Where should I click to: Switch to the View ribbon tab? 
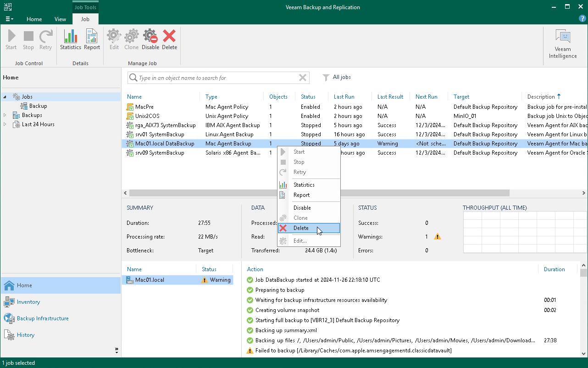pyautogui.click(x=60, y=19)
